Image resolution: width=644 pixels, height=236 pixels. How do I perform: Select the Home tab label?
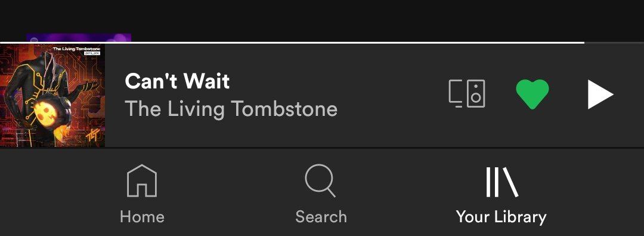pos(142,217)
